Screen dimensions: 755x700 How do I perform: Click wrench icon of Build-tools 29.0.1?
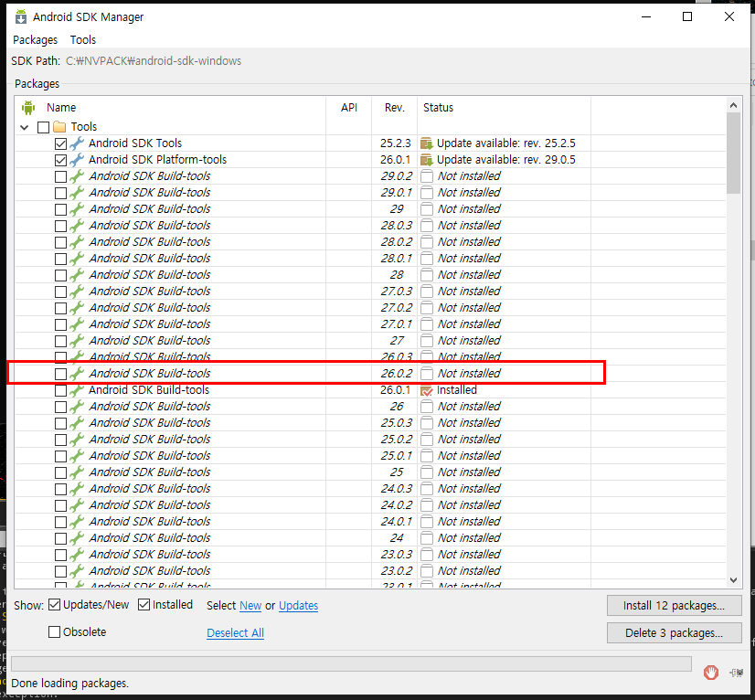[77, 193]
